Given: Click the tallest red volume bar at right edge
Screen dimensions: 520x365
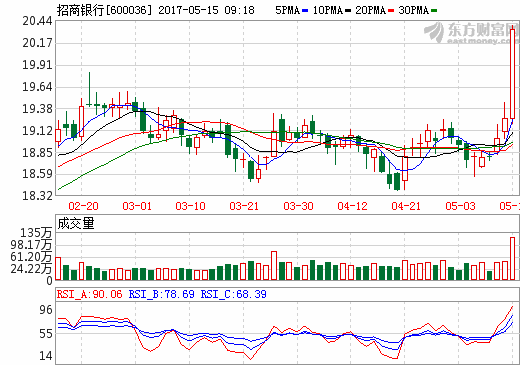Looking at the screenshot, I should pyautogui.click(x=513, y=258).
